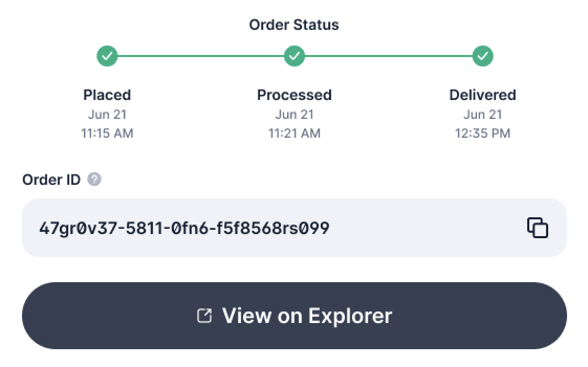Click the Jun 21 date under Delivered
588x367 pixels.
(x=483, y=115)
